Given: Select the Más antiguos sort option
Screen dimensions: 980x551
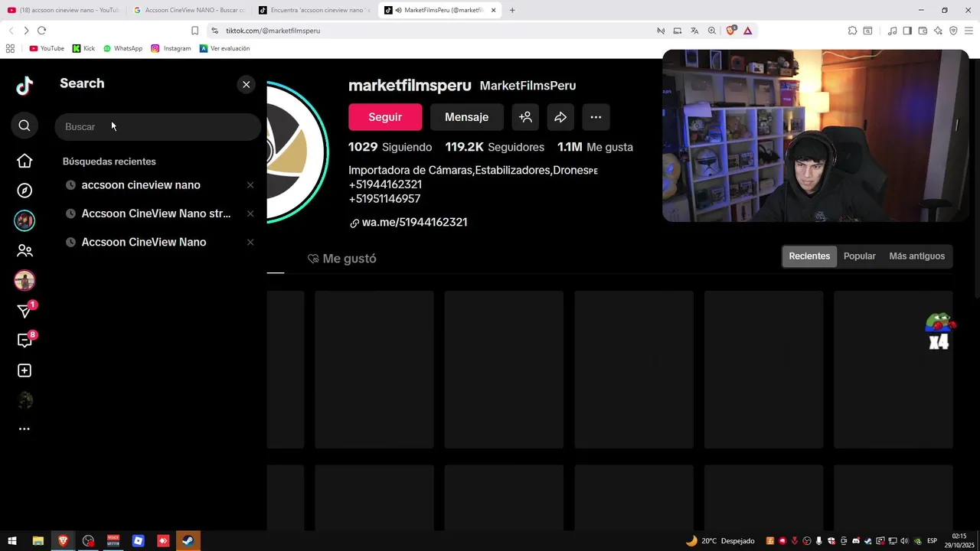Looking at the screenshot, I should [916, 256].
